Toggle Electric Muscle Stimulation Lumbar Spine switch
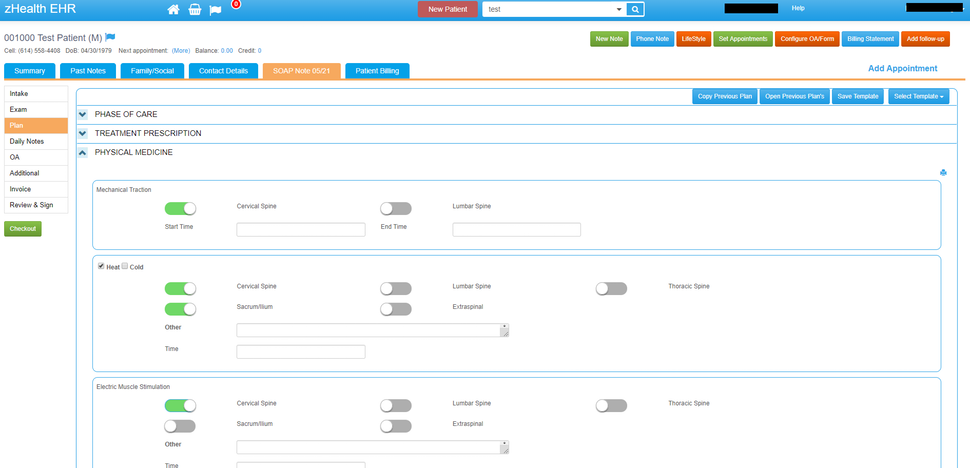Screen dimensions: 970x468 click(396, 406)
